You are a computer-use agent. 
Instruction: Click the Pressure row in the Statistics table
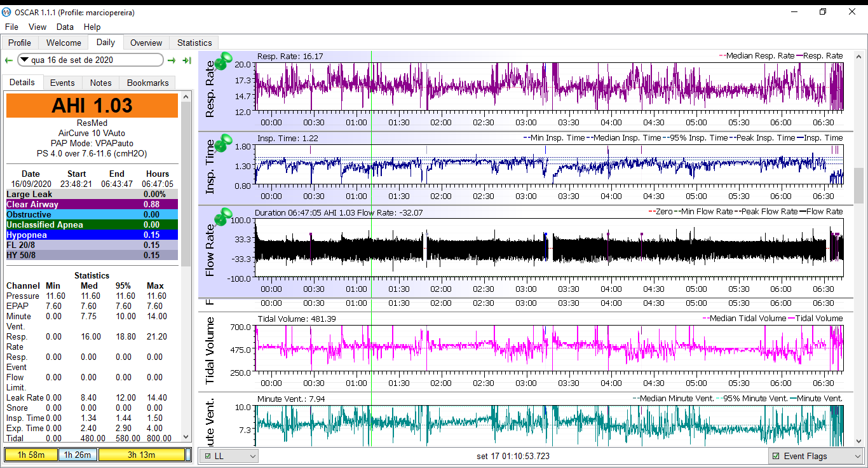pyautogui.click(x=89, y=296)
